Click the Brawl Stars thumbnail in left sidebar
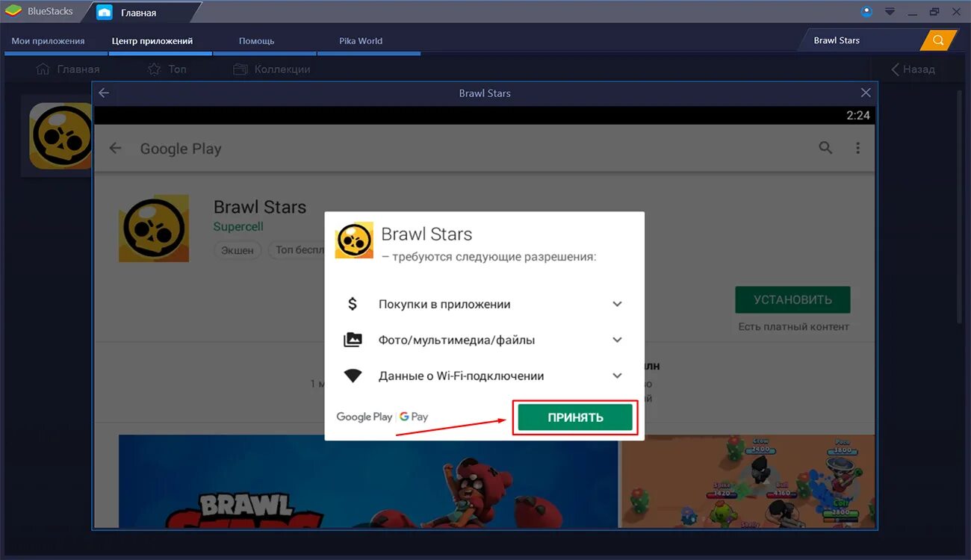Screen dimensions: 971x560 click(x=61, y=136)
